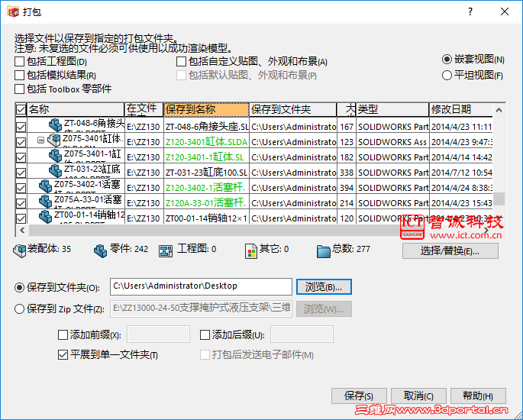Click the 保存 button
The image size is (523, 420).
(359, 396)
